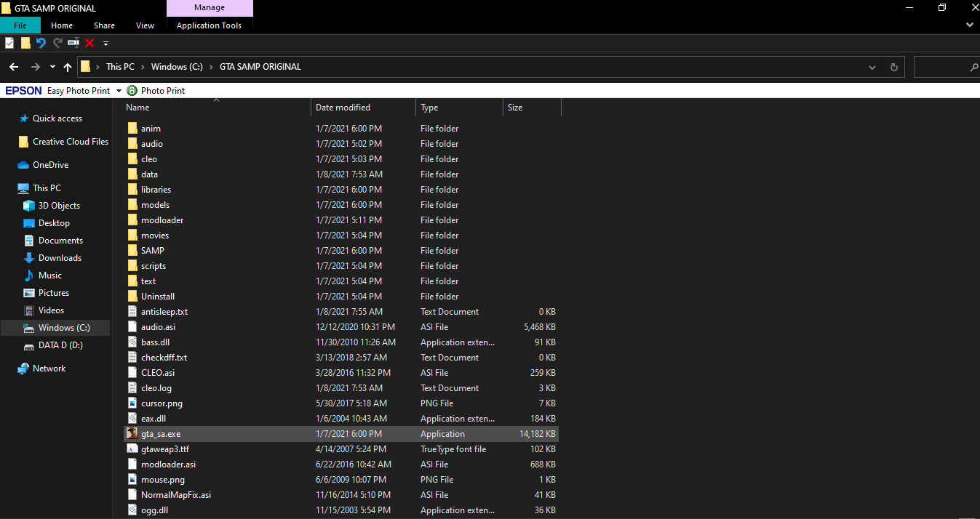
Task: Open the address bar history dropdown
Action: pos(872,67)
